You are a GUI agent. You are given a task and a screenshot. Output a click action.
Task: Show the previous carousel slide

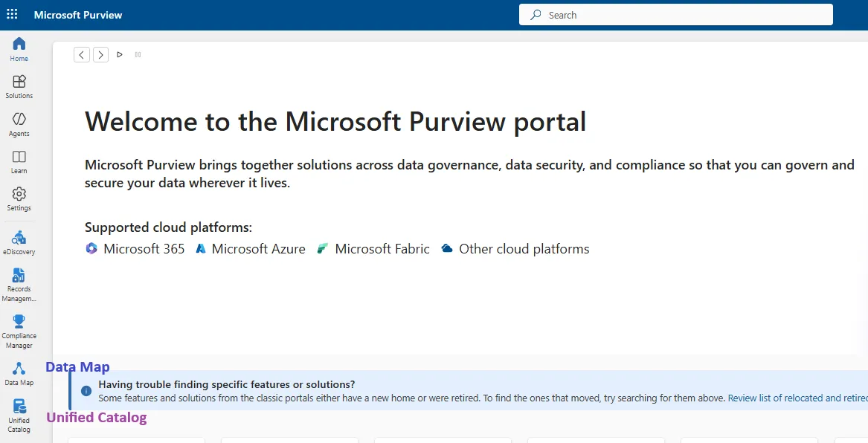coord(82,54)
